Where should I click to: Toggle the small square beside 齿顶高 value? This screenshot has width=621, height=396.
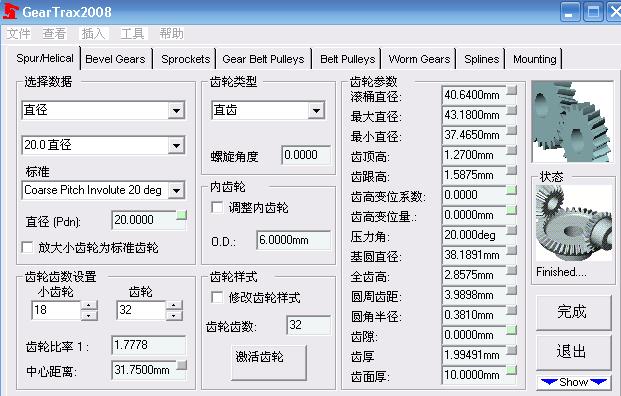pyautogui.click(x=512, y=150)
